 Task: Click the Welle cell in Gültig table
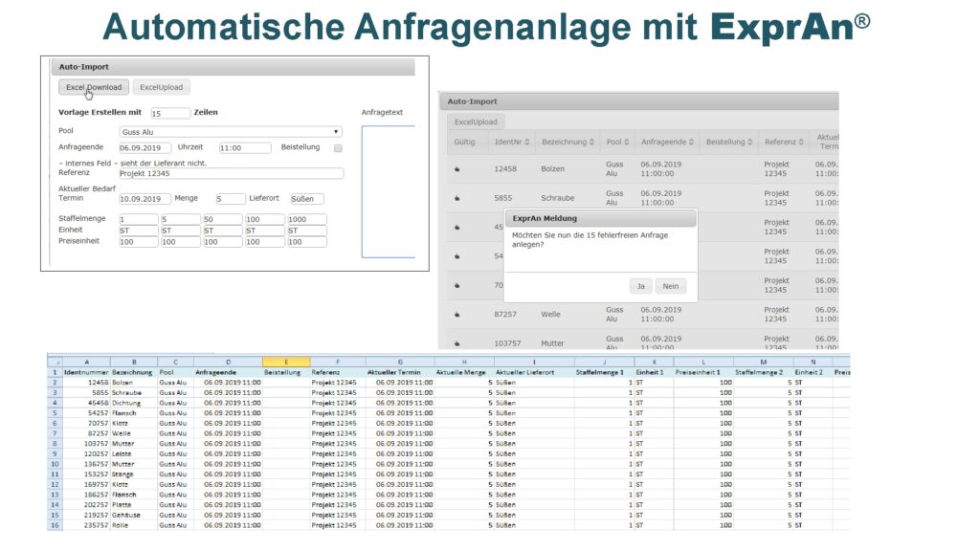click(x=550, y=314)
